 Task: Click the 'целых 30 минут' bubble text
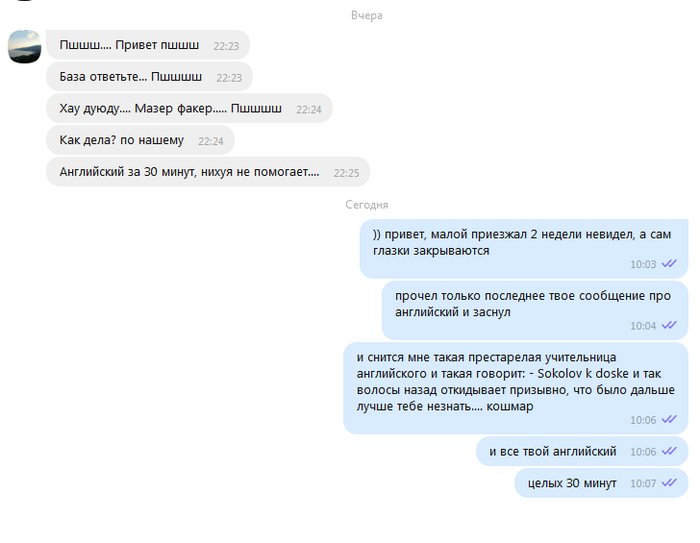point(572,483)
